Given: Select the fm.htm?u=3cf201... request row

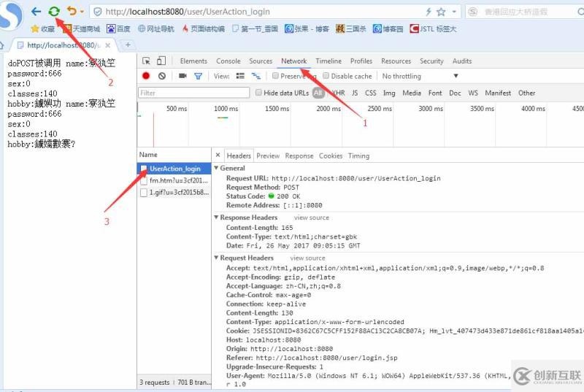Looking at the screenshot, I should (x=174, y=180).
